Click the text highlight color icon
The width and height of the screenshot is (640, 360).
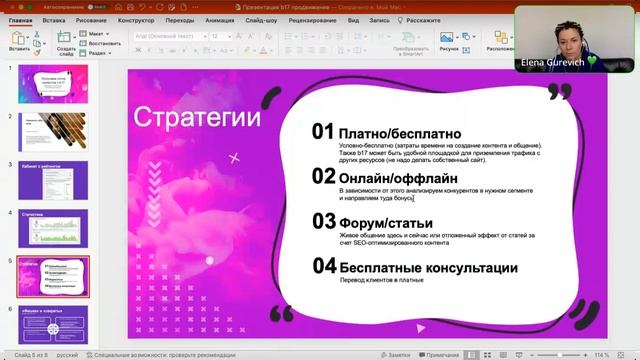pyautogui.click(x=247, y=51)
